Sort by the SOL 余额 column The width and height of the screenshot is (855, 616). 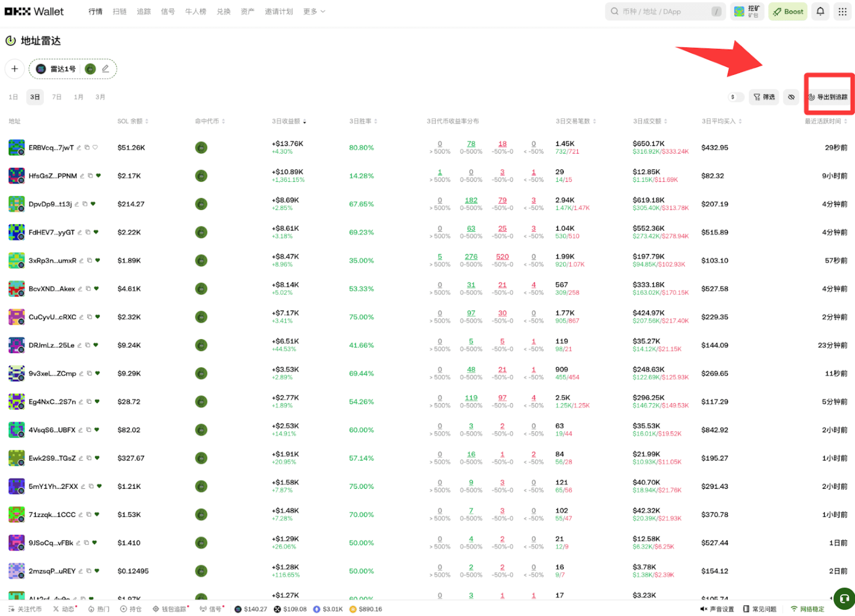133,121
